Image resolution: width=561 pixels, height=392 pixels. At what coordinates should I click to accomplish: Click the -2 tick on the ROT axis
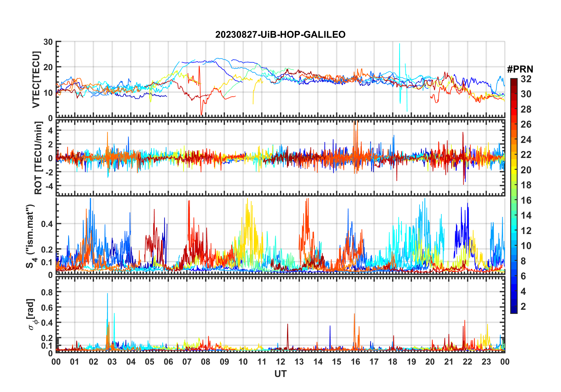[49, 172]
